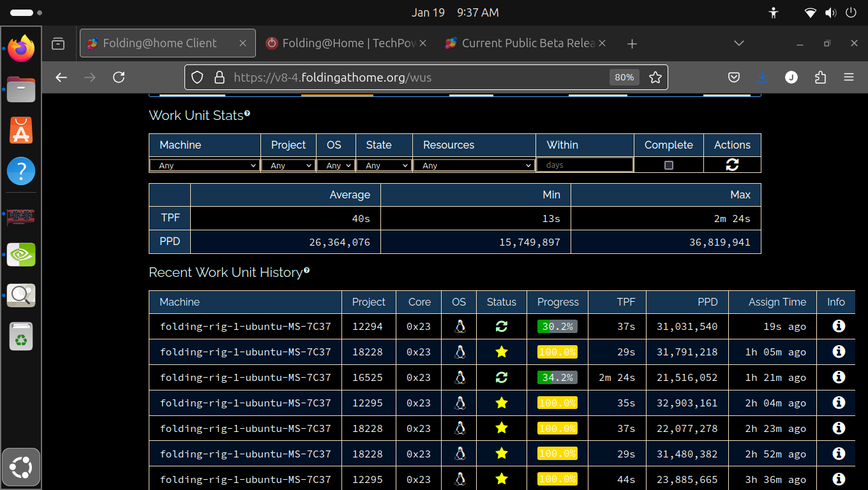
Task: Click the average PPD value 26,364,076
Action: click(x=340, y=242)
